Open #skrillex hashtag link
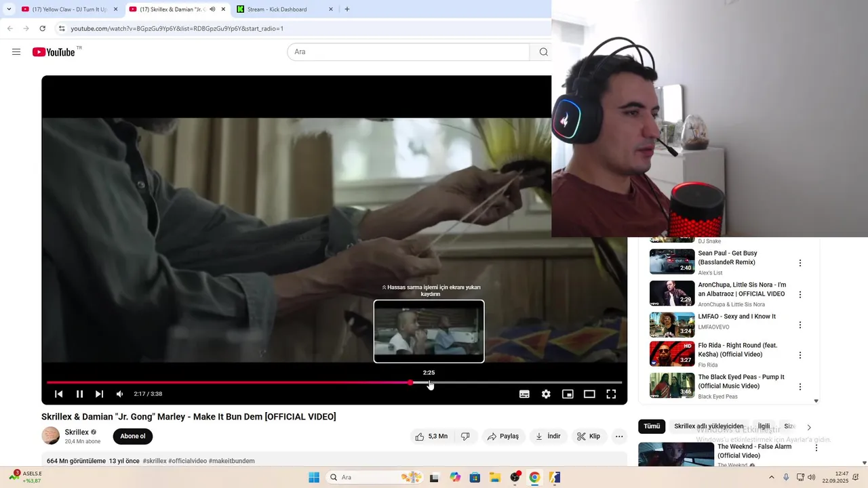The image size is (868, 488). click(155, 461)
